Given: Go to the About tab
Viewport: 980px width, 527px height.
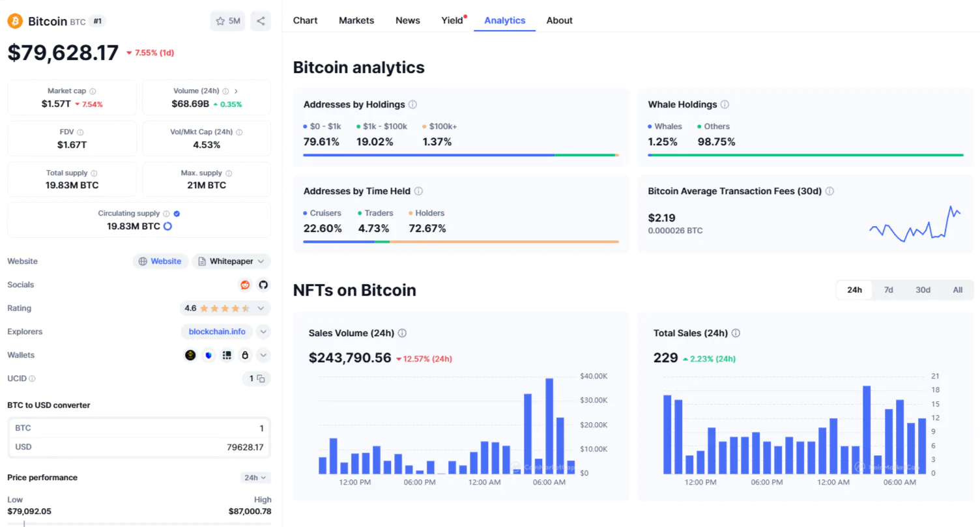Looking at the screenshot, I should (560, 20).
